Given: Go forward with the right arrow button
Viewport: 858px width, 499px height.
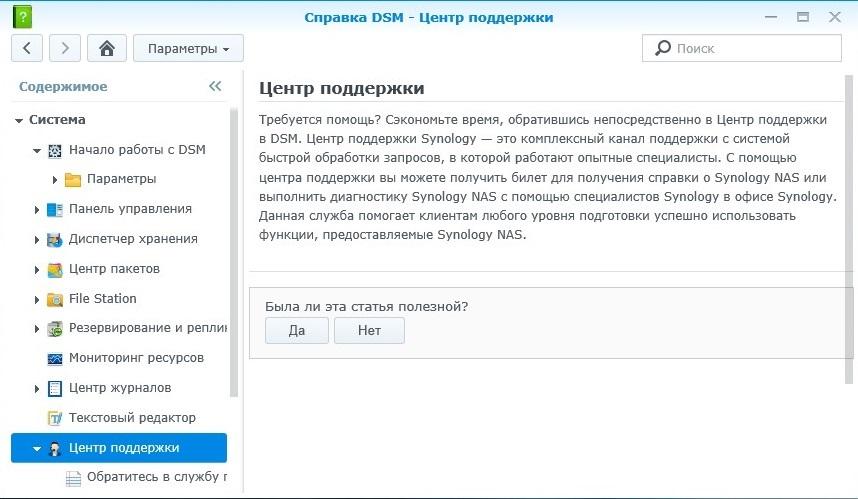Looking at the screenshot, I should point(65,48).
